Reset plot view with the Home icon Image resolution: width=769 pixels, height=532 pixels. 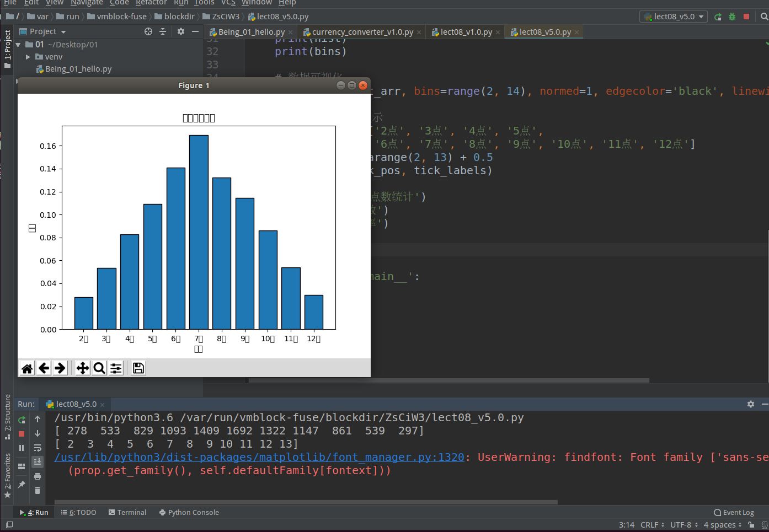click(x=27, y=368)
